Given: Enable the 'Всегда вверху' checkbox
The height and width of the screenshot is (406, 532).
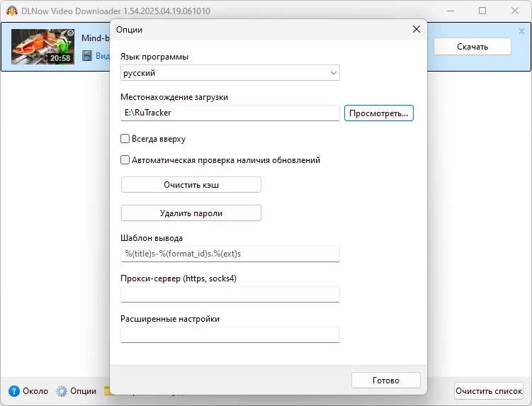Looking at the screenshot, I should pos(125,139).
